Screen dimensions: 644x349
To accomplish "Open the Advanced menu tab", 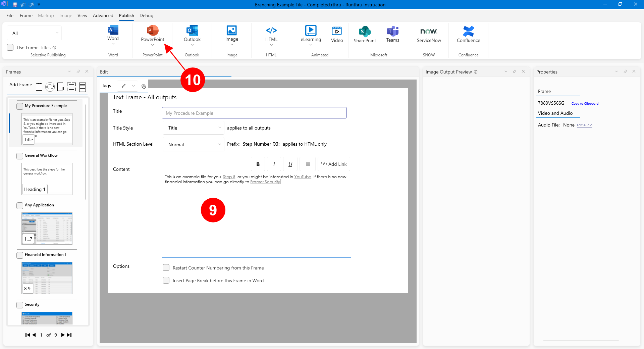I will [103, 15].
